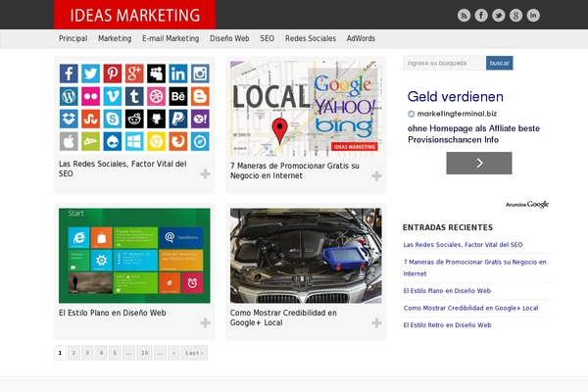Go to pagination page 3

pos(87,353)
